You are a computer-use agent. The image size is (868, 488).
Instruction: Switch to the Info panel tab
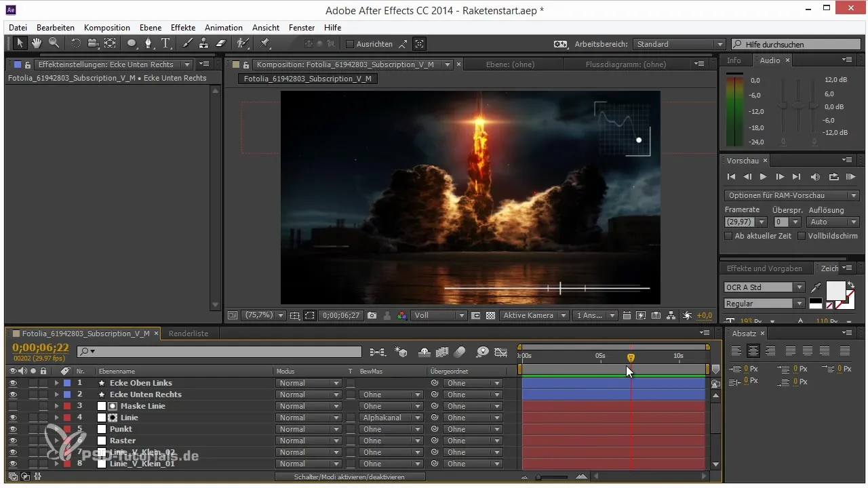pyautogui.click(x=734, y=60)
